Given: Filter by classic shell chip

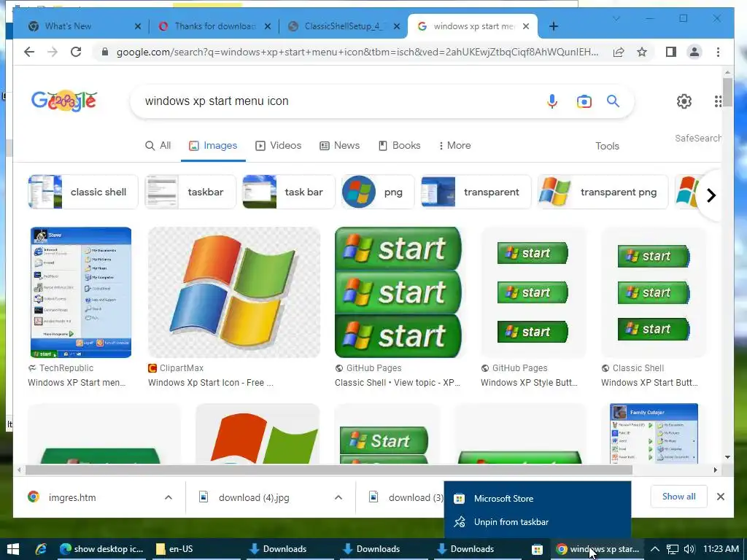Looking at the screenshot, I should [83, 192].
